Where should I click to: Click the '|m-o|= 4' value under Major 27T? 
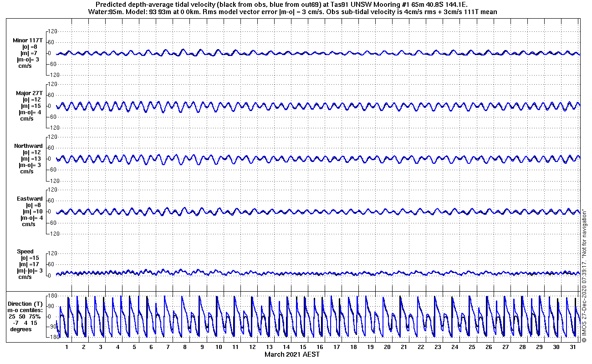pyautogui.click(x=31, y=112)
